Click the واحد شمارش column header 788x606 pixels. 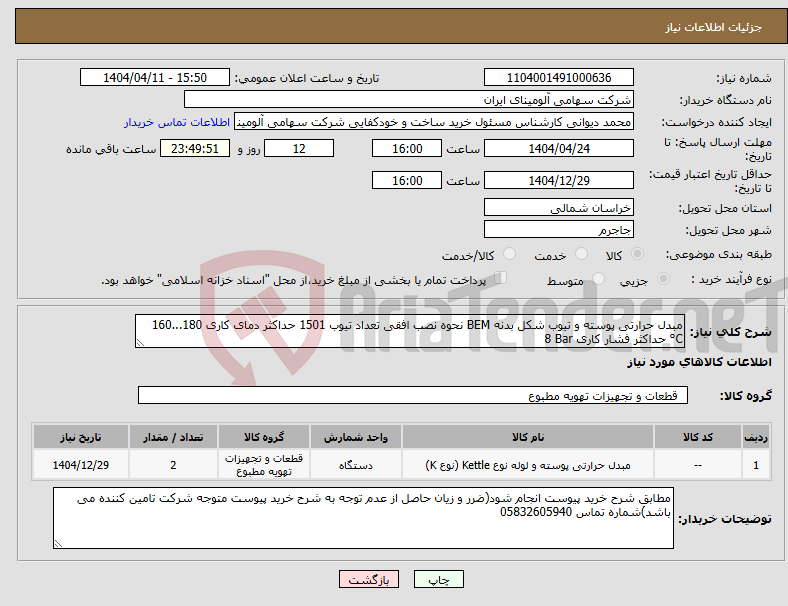point(355,437)
